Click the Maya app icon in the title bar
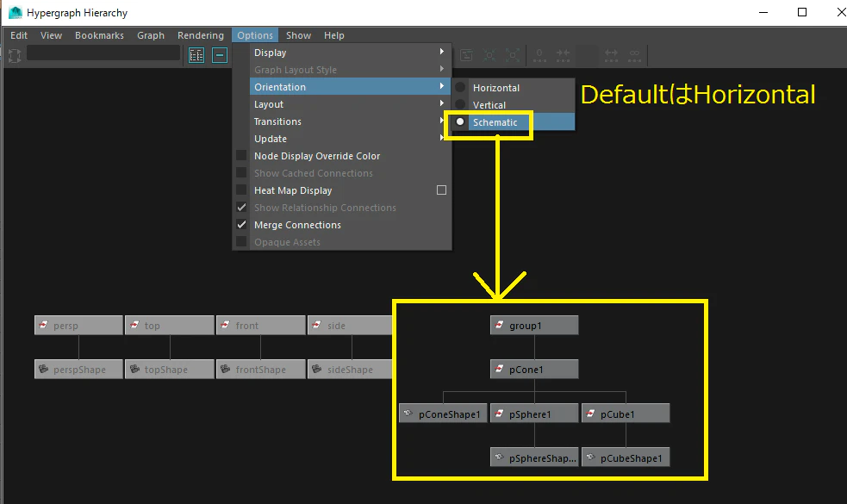847x504 pixels. (16, 12)
